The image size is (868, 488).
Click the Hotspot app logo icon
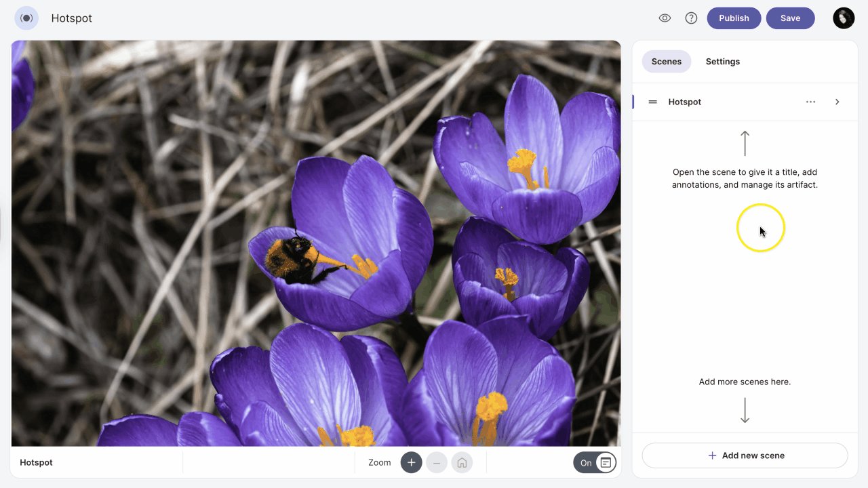[x=26, y=18]
